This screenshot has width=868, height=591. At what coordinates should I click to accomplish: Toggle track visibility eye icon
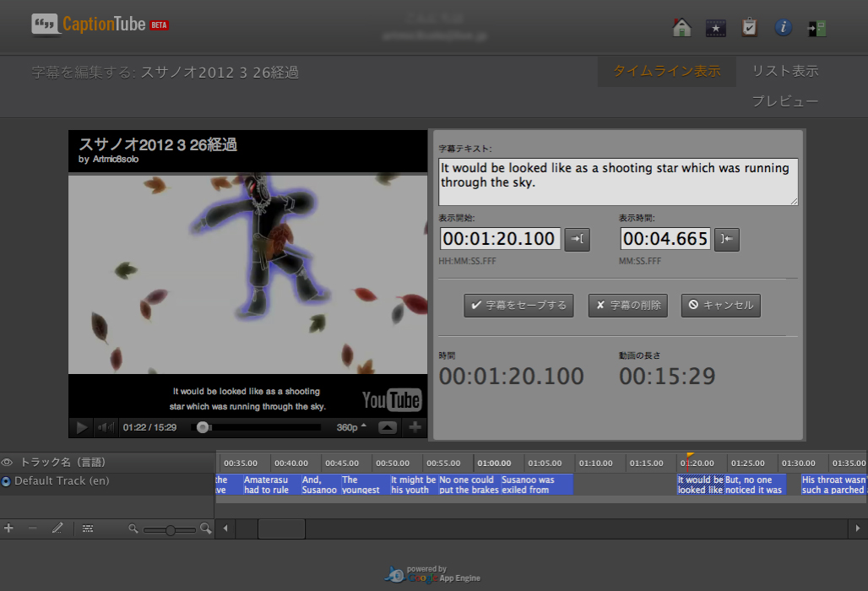[7, 462]
